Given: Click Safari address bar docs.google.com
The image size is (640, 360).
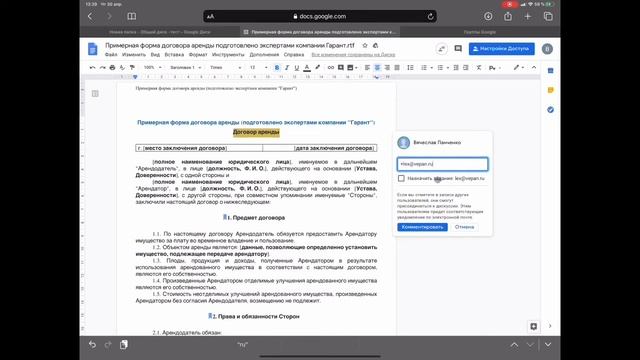Looking at the screenshot, I should 320,16.
